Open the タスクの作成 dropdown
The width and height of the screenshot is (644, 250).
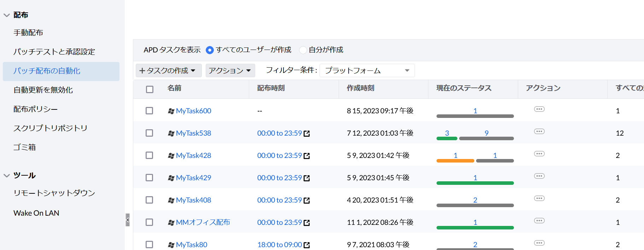point(168,70)
